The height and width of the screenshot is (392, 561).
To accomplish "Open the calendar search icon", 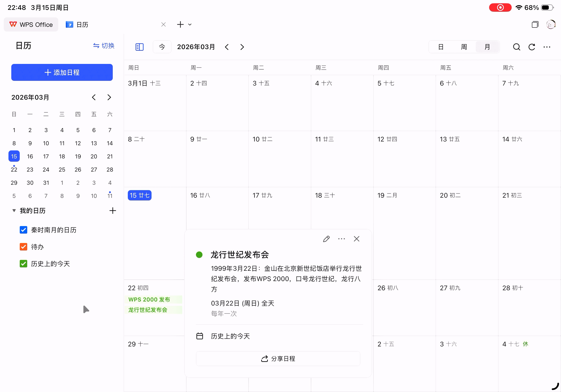I will tap(516, 47).
